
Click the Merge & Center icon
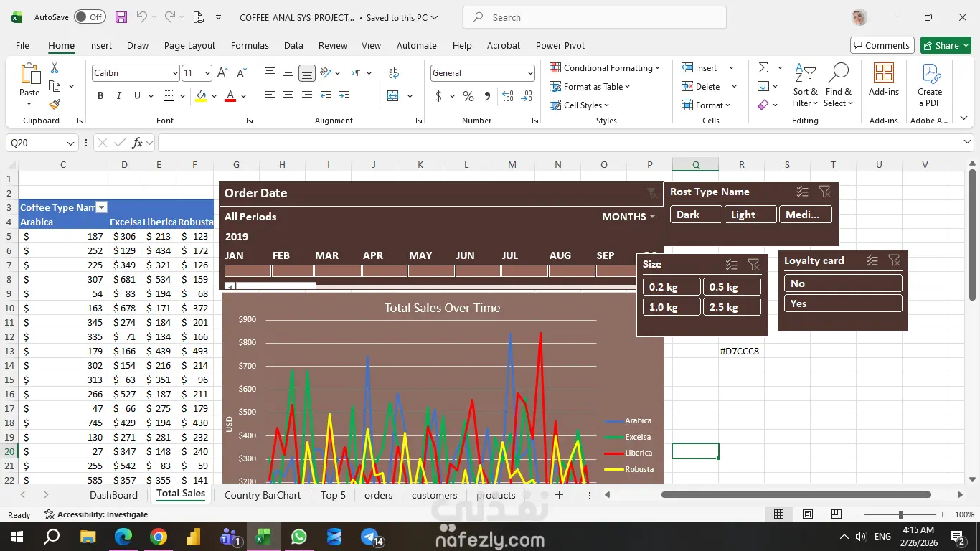coord(393,96)
